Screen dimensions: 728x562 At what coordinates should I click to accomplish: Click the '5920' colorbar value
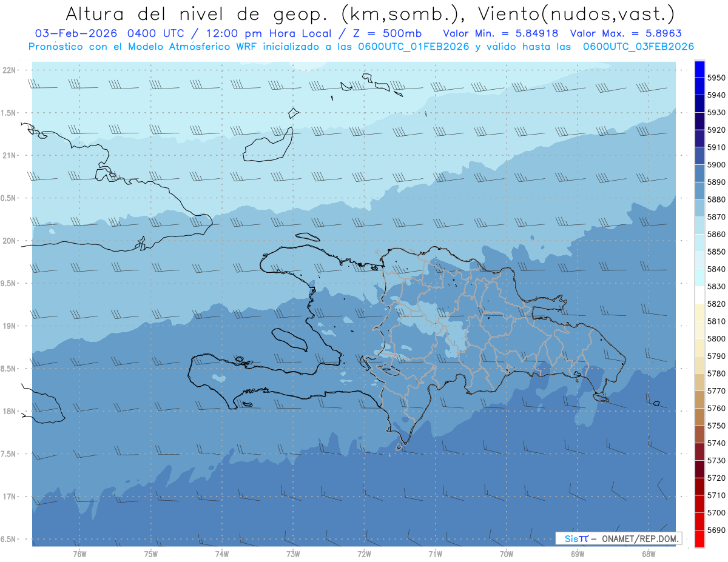point(716,130)
